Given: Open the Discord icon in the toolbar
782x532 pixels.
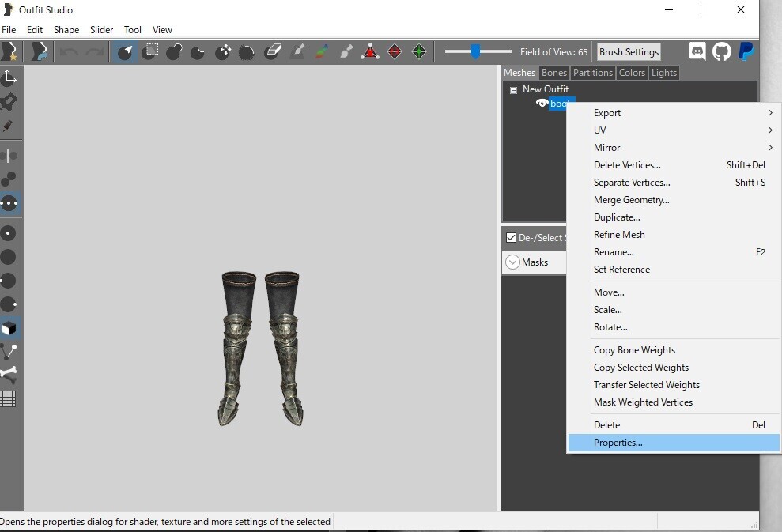Looking at the screenshot, I should (697, 51).
